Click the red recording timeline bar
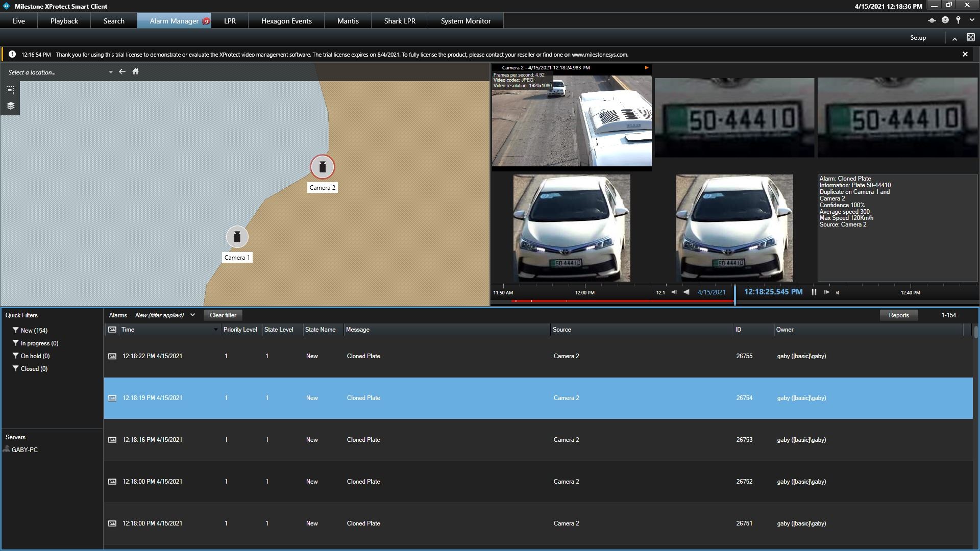 coord(612,301)
